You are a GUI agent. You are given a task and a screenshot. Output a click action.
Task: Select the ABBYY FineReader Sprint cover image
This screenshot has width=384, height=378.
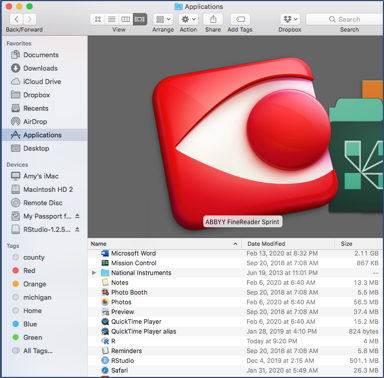tap(245, 143)
